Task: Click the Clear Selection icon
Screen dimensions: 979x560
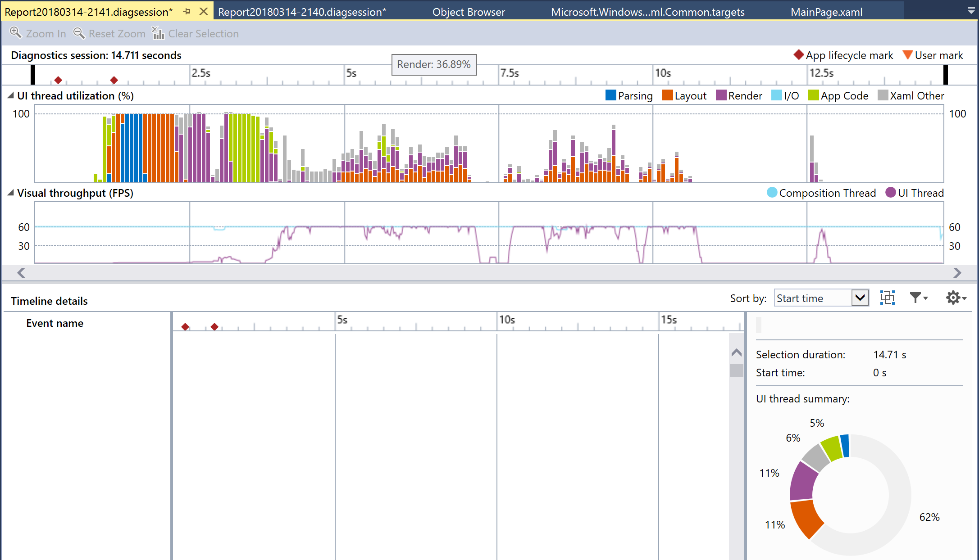Action: coord(158,33)
